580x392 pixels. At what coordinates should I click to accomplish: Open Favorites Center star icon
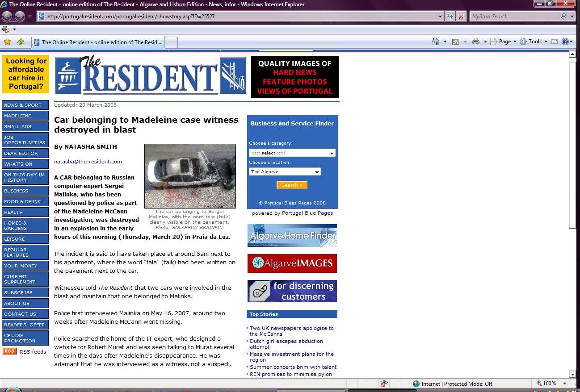tap(7, 42)
